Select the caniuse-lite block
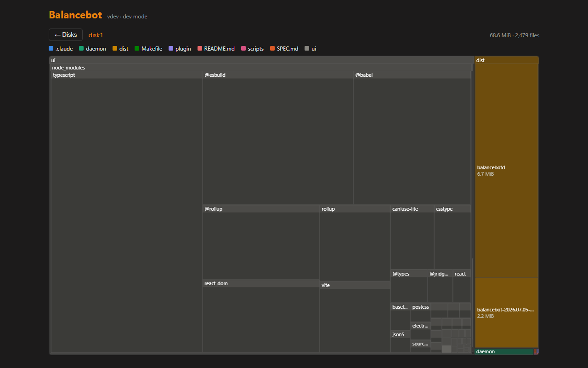Screen dimensions: 588x368 pos(412,237)
